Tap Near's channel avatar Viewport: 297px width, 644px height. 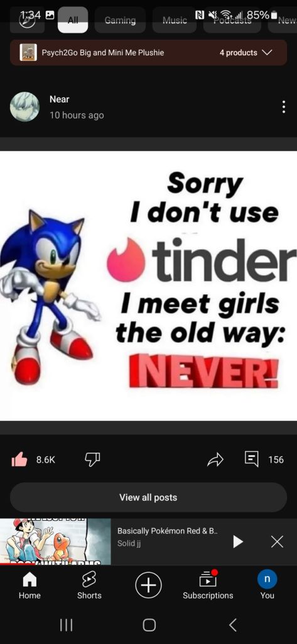click(24, 107)
